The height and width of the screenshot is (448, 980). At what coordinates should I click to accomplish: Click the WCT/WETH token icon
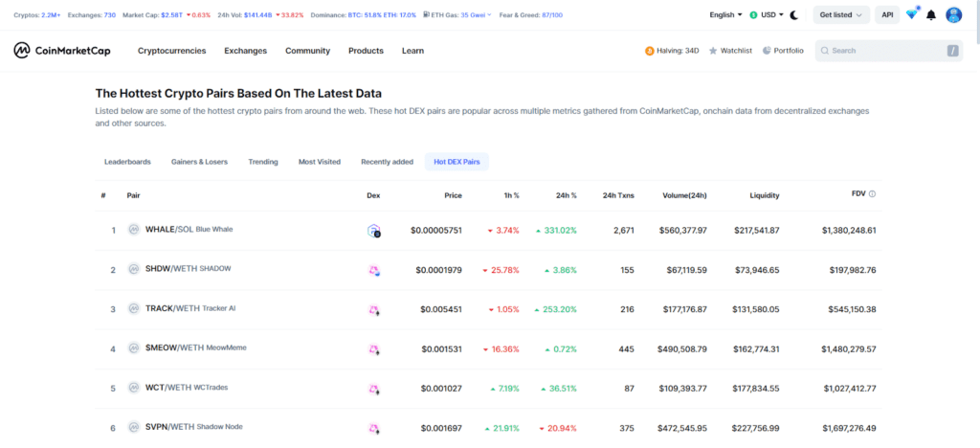133,388
